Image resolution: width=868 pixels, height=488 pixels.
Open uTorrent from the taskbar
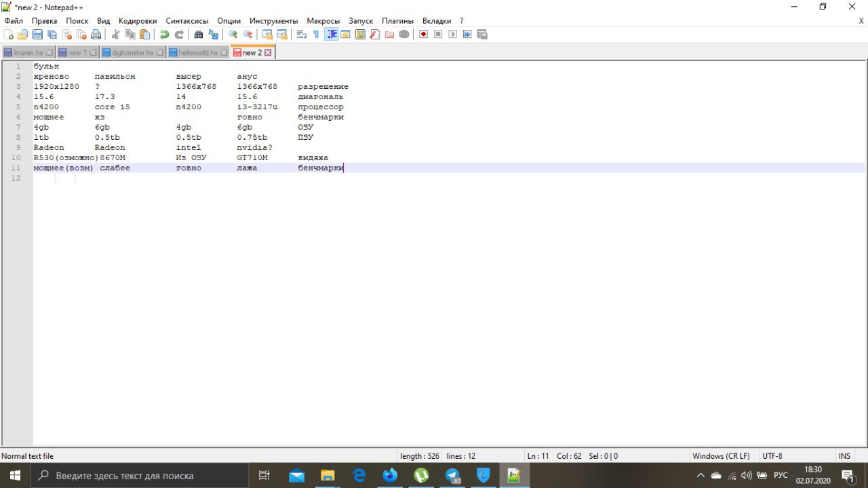(421, 476)
